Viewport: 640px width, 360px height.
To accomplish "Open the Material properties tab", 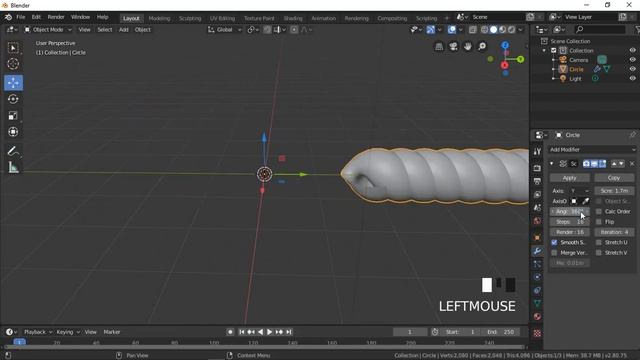I will tap(537, 316).
